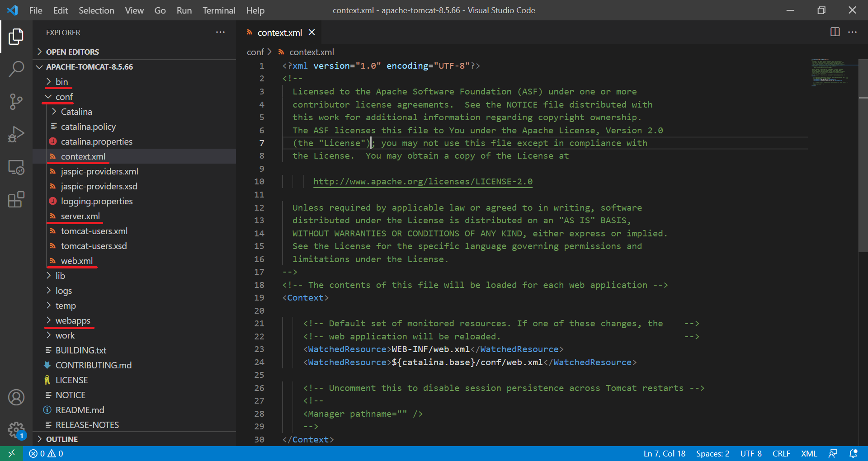Open the Run menu
The height and width of the screenshot is (461, 868).
184,10
